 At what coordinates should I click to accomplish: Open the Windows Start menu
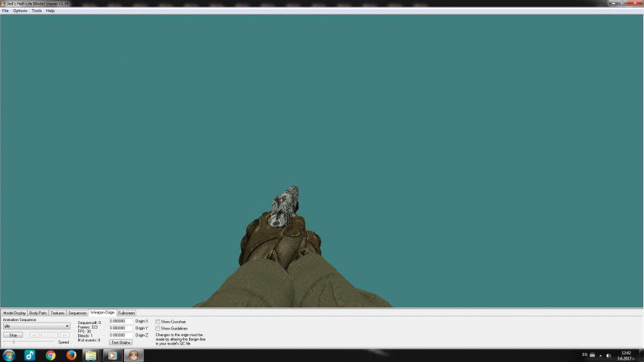point(9,355)
